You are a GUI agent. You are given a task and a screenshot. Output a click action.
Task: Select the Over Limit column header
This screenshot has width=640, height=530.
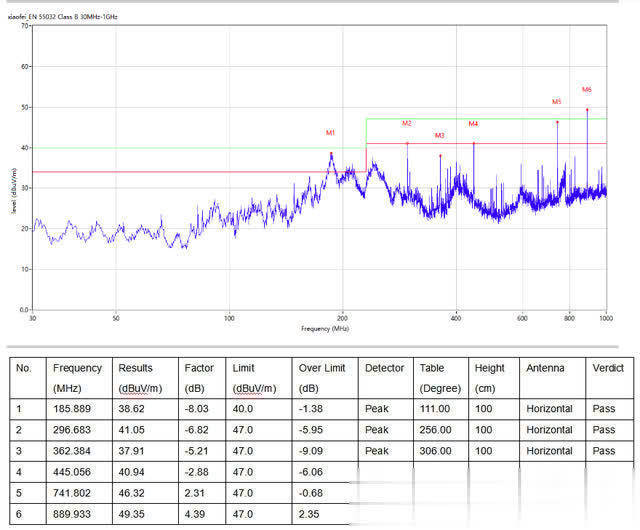coord(320,368)
